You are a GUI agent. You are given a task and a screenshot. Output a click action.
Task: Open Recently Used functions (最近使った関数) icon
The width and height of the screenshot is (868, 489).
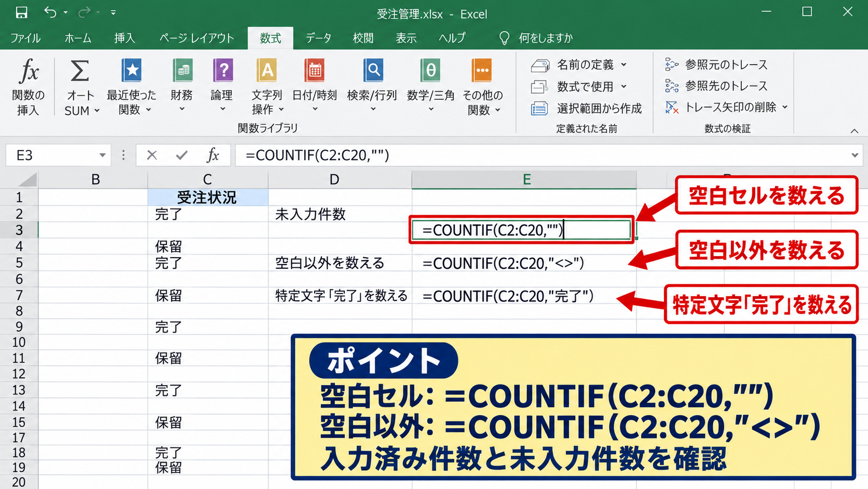[131, 70]
